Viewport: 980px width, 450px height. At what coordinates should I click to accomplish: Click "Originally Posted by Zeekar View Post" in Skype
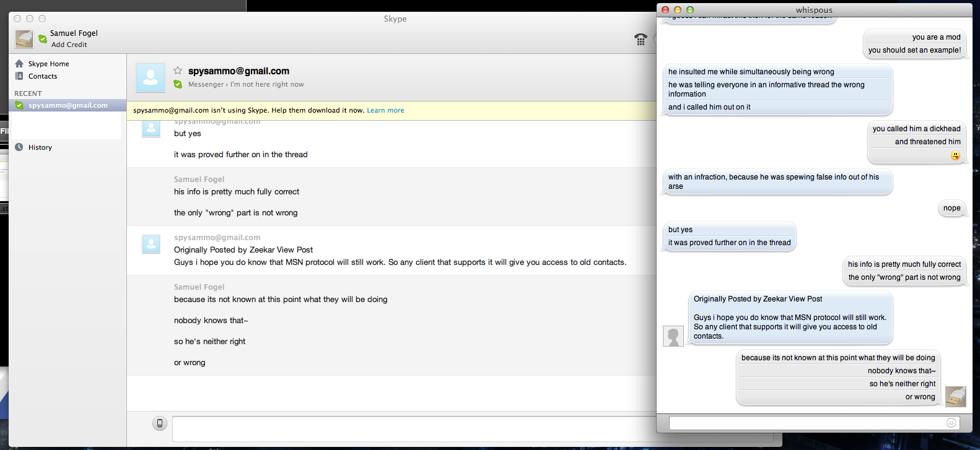pyautogui.click(x=243, y=250)
